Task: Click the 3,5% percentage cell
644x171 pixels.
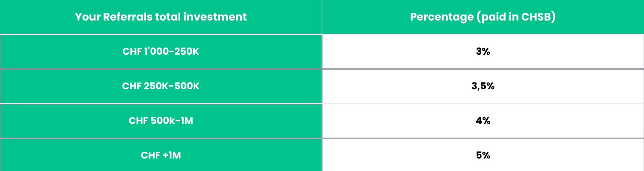Action: pos(483,86)
